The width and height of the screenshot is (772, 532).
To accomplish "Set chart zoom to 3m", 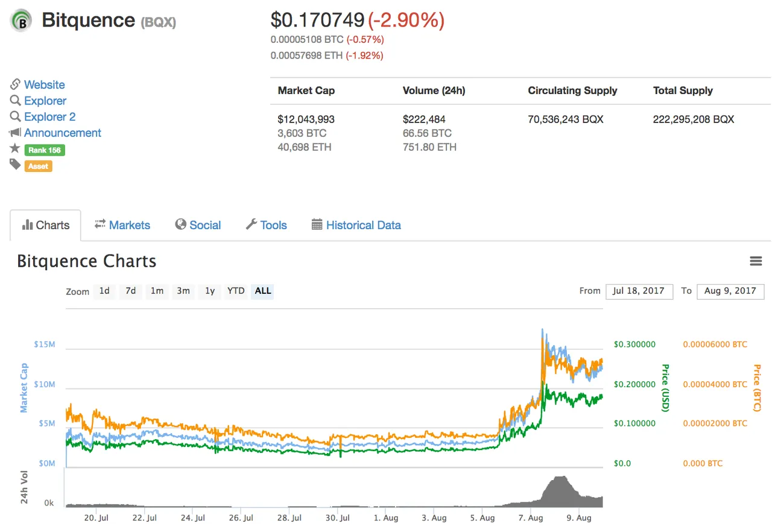I will click(x=183, y=291).
